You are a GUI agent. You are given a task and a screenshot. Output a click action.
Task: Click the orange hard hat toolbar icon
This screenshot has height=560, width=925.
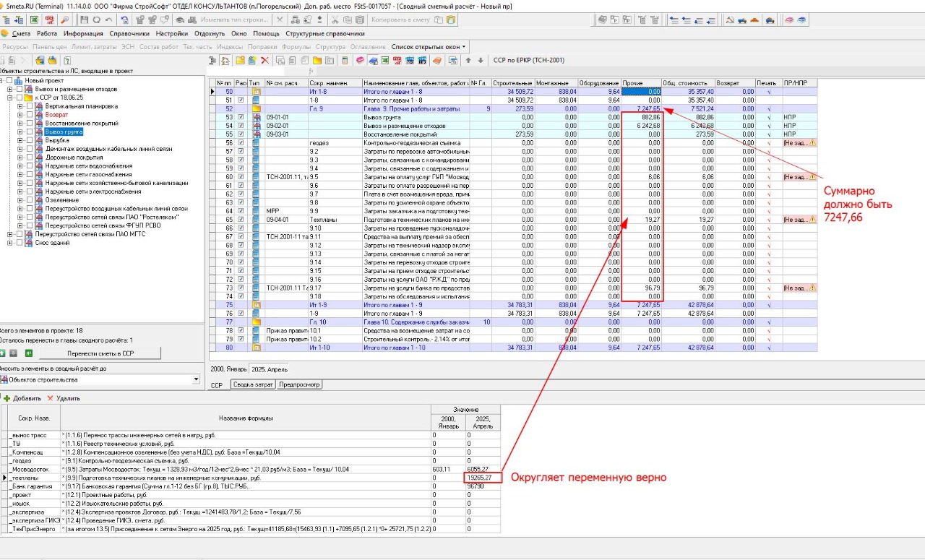point(754,20)
